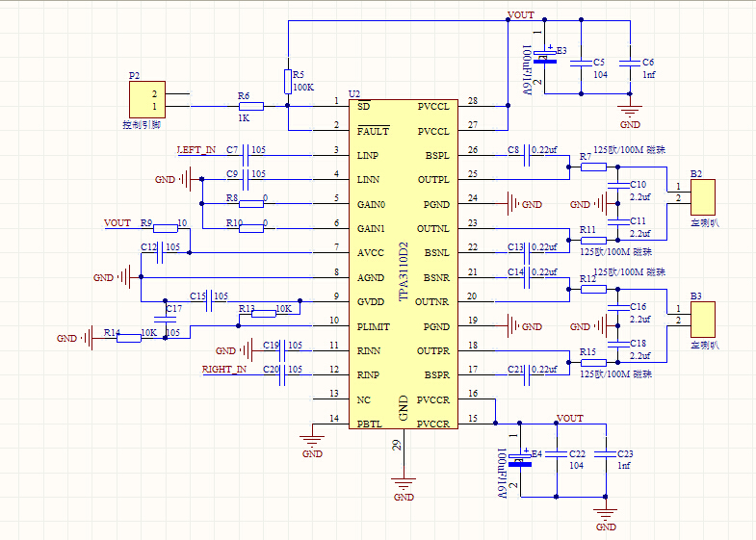Image resolution: width=756 pixels, height=540 pixels.
Task: Select capacitor C16 symbol
Action: point(618,307)
